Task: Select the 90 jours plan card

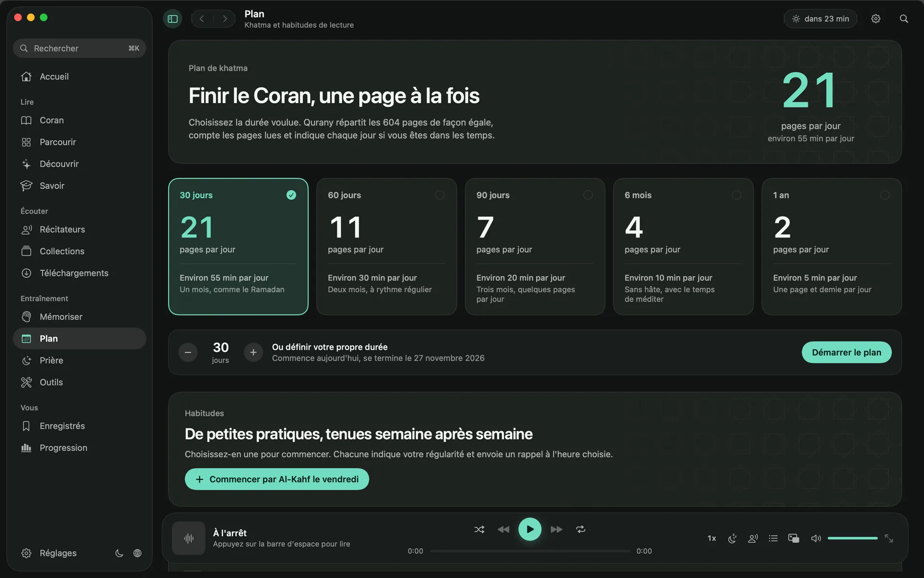Action: point(535,247)
